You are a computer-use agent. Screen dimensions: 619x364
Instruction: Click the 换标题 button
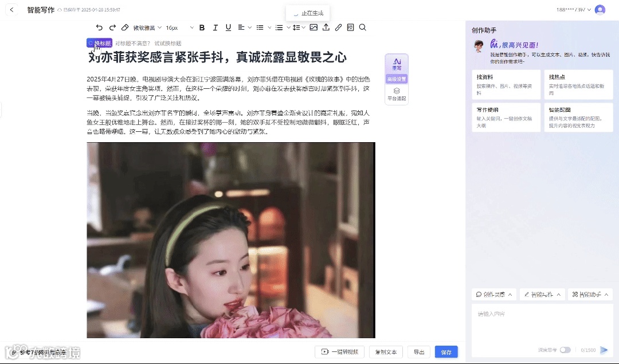coord(100,43)
